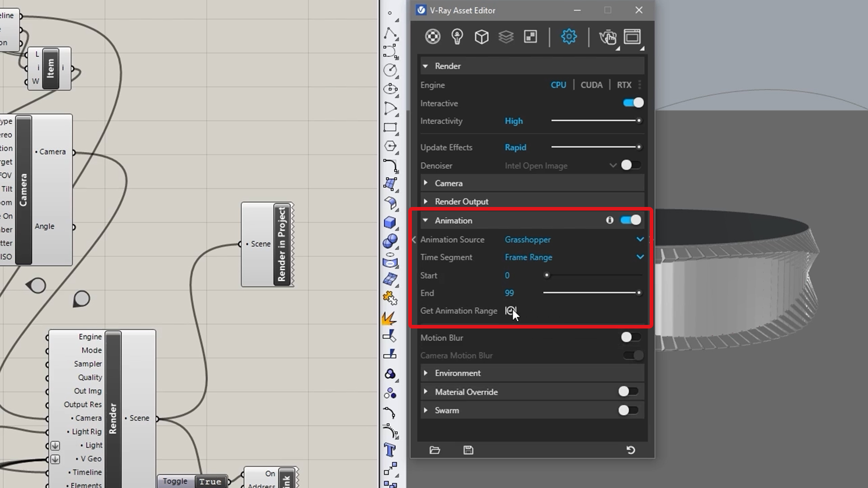
Task: Select the Rhino Text tool
Action: tap(391, 450)
